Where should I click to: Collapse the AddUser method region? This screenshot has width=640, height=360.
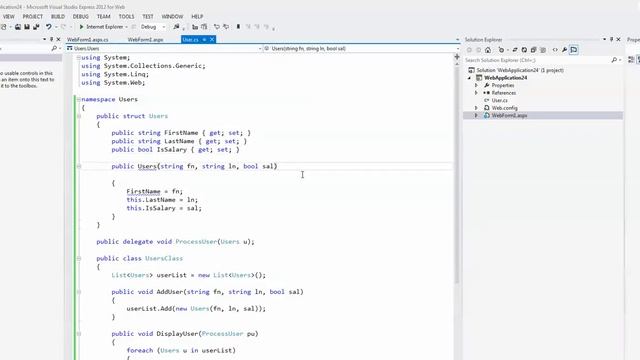coord(79,292)
